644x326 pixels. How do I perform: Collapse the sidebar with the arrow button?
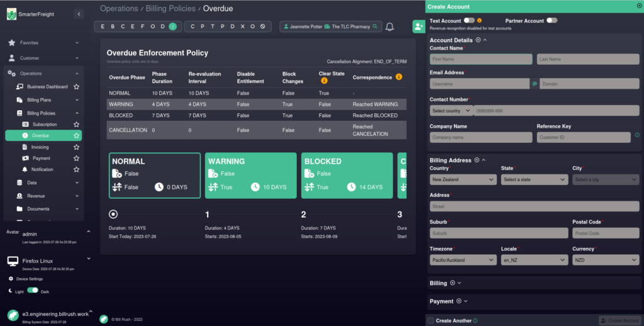[79, 14]
